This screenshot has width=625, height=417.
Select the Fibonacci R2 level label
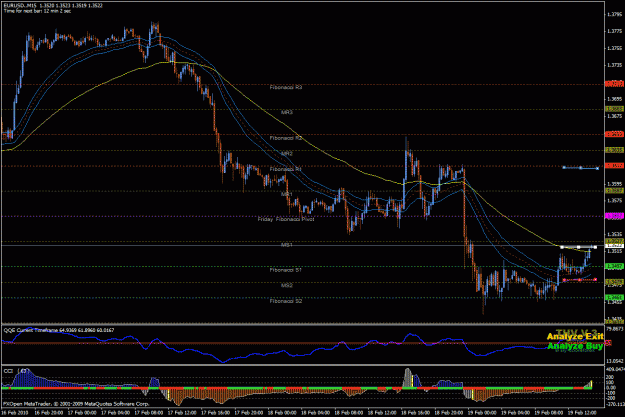pos(286,138)
